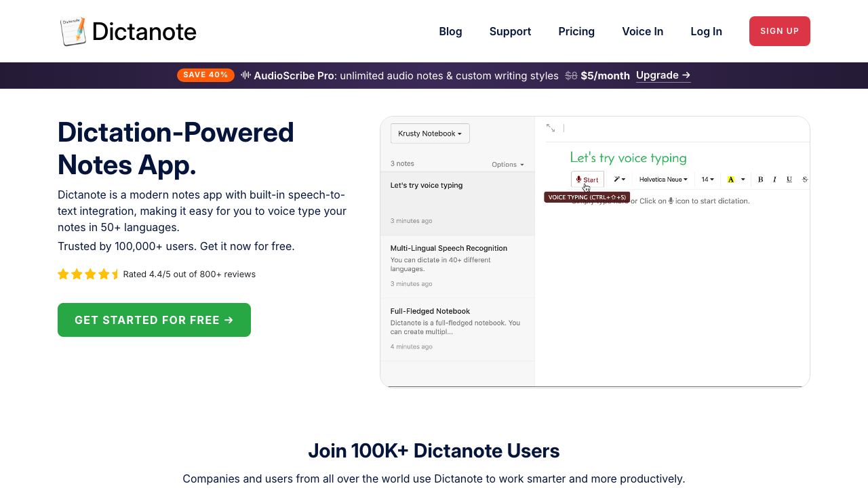Click the note title 'Let's try voice typing'
This screenshot has height=488, width=868.
tap(628, 158)
